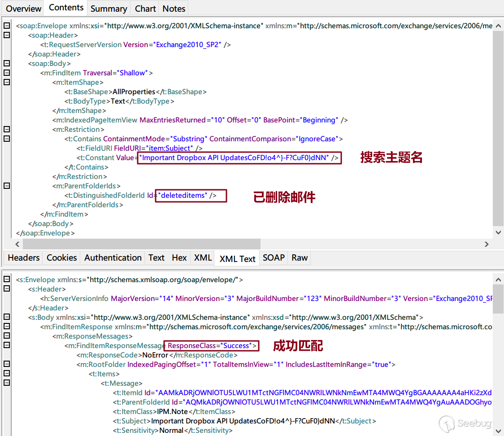Open the Hex view tab
The width and height of the screenshot is (504, 436).
[179, 257]
